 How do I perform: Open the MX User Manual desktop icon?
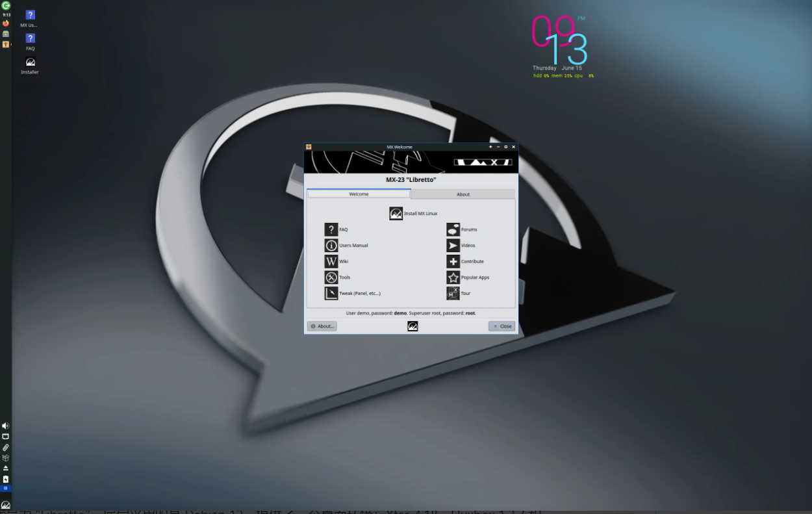(x=30, y=18)
